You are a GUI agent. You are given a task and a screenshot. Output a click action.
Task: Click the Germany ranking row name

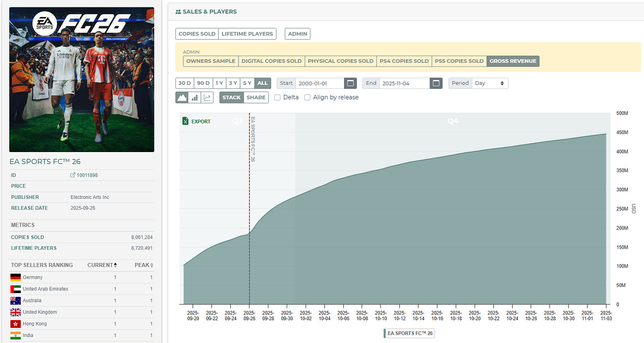(33, 277)
